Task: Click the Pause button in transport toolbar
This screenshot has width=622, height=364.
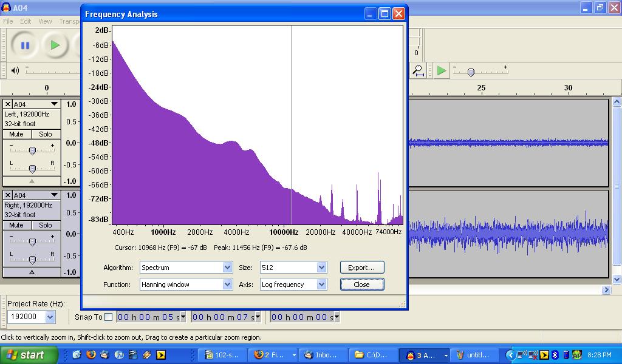Action: click(x=25, y=45)
